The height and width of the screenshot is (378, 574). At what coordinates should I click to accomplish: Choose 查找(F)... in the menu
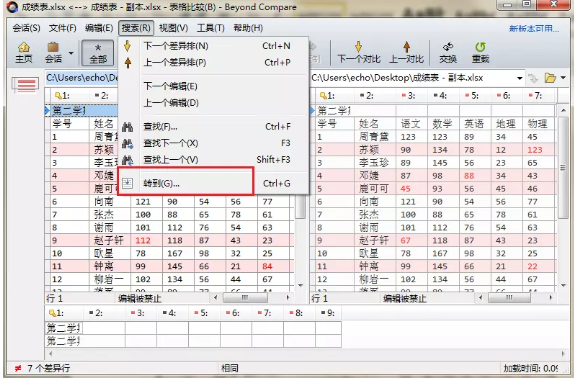click(213, 127)
